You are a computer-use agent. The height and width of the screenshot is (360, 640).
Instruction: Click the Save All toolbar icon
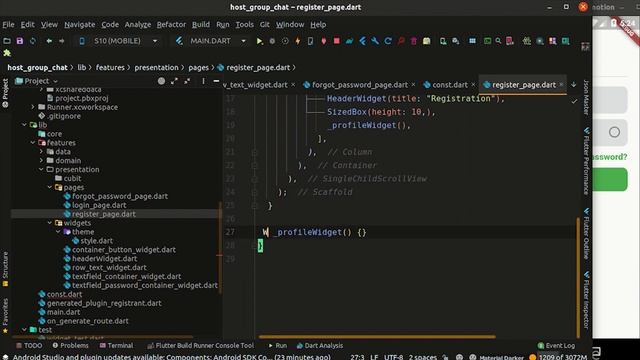tap(20, 41)
